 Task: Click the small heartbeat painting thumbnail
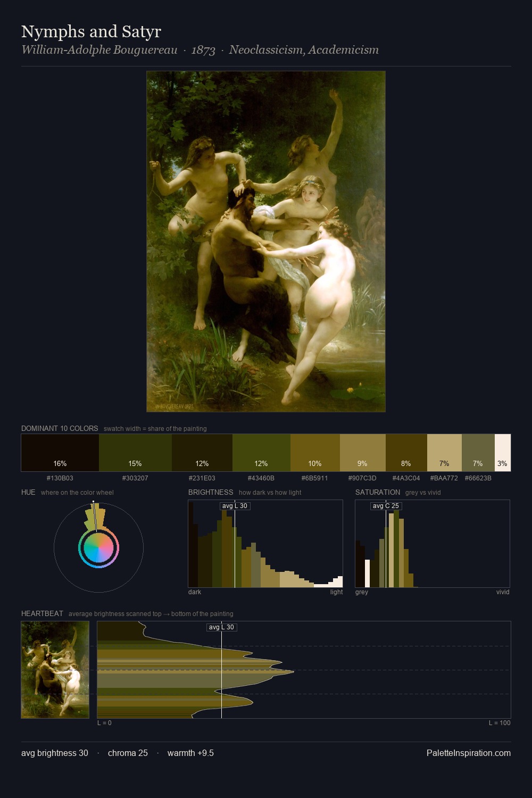coord(55,670)
